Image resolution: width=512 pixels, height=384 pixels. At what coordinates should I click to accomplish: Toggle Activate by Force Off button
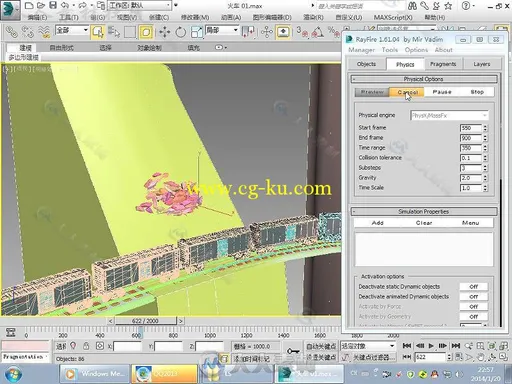click(474, 307)
